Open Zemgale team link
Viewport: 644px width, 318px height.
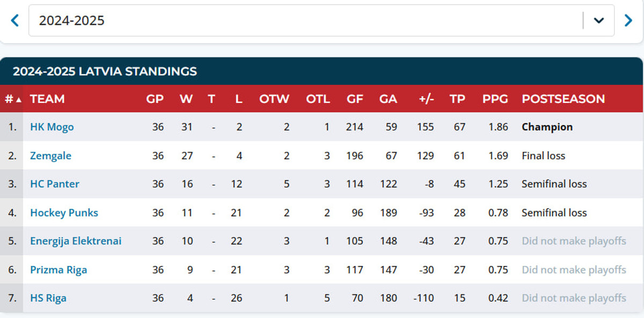(50, 156)
